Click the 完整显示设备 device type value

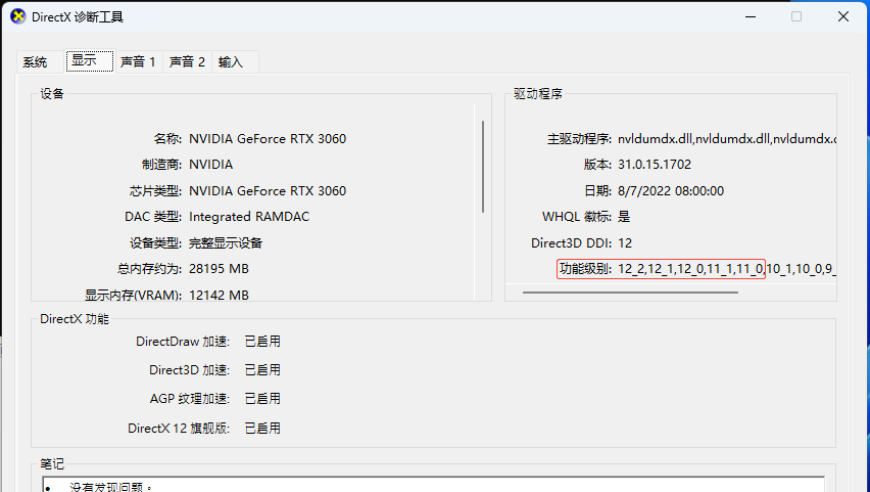(225, 243)
